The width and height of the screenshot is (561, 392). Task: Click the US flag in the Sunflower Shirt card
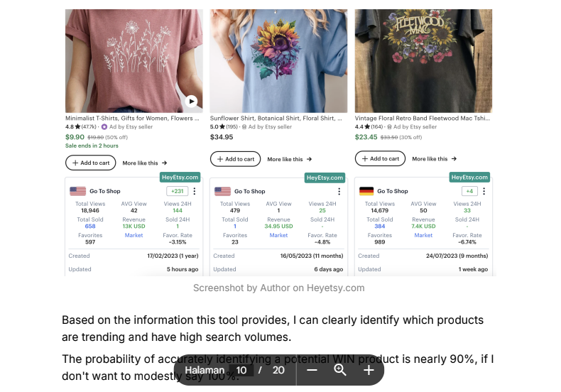pyautogui.click(x=222, y=191)
